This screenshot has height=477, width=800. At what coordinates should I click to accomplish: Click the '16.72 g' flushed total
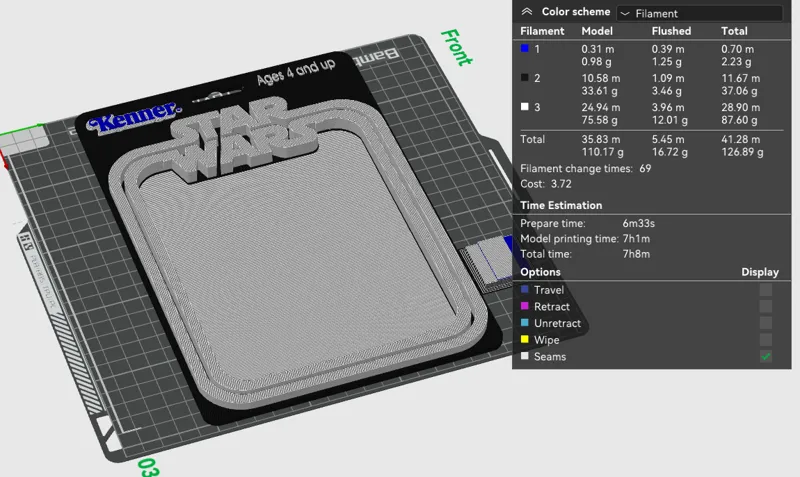point(669,152)
